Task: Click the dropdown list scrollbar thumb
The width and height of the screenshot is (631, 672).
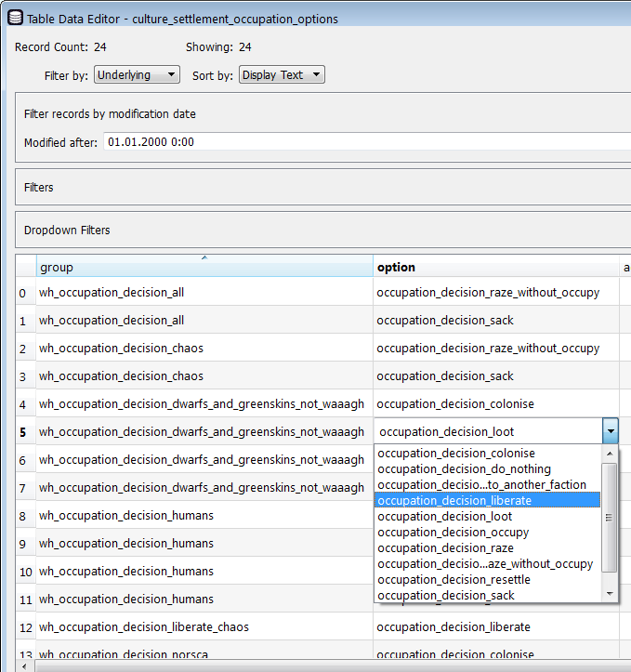Action: pos(610,518)
